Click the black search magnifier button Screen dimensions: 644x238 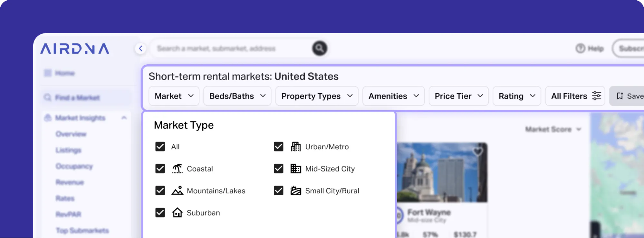tap(320, 48)
